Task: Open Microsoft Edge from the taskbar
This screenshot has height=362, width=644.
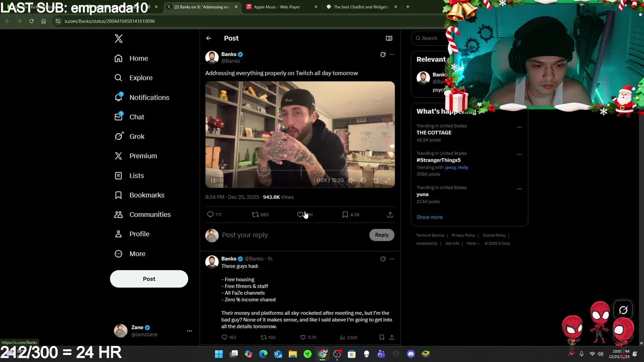Action: [263, 354]
